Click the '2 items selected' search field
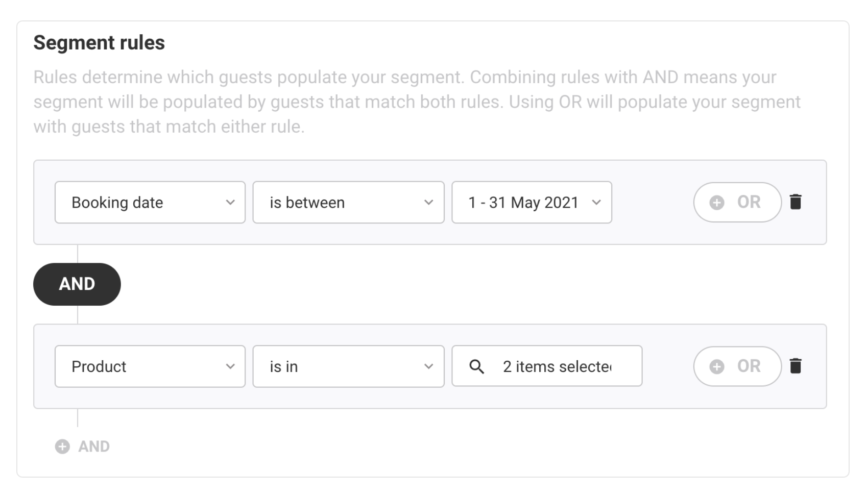 tap(547, 366)
